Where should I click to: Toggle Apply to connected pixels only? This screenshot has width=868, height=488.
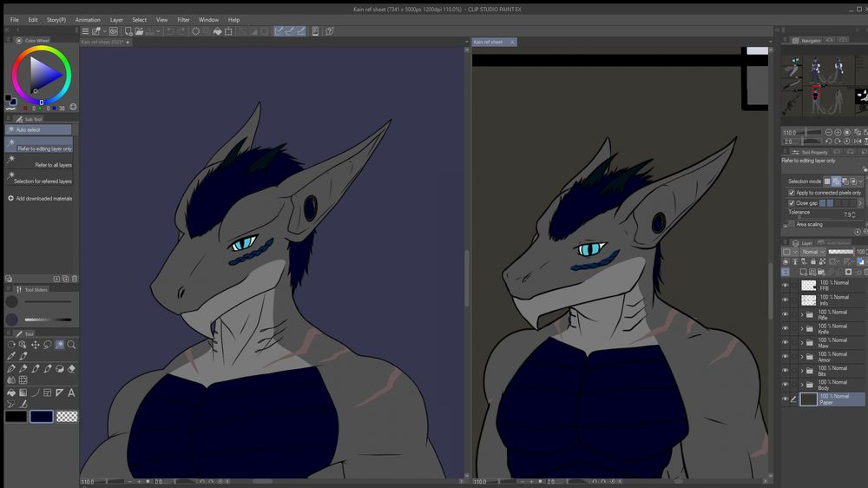pos(792,193)
